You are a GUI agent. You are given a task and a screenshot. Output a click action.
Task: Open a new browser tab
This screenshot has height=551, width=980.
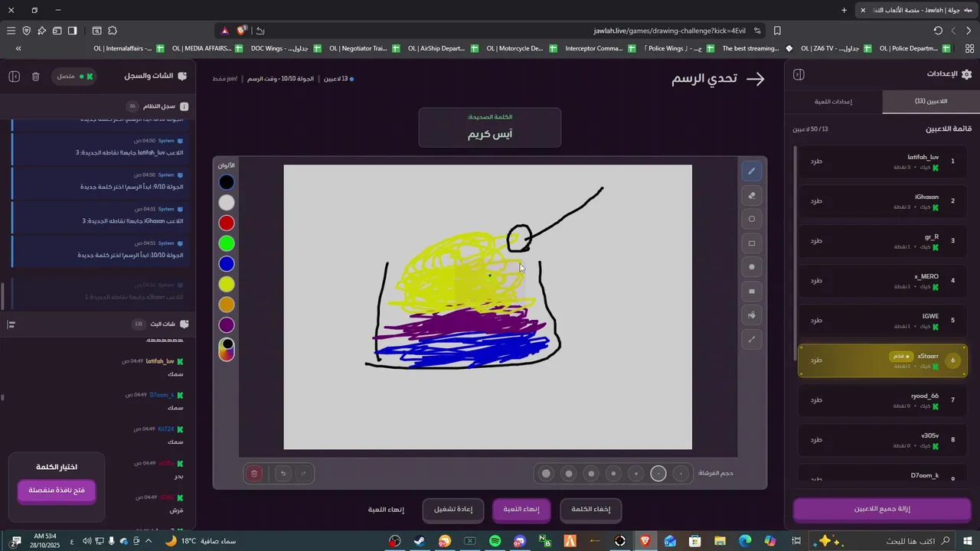pos(844,10)
